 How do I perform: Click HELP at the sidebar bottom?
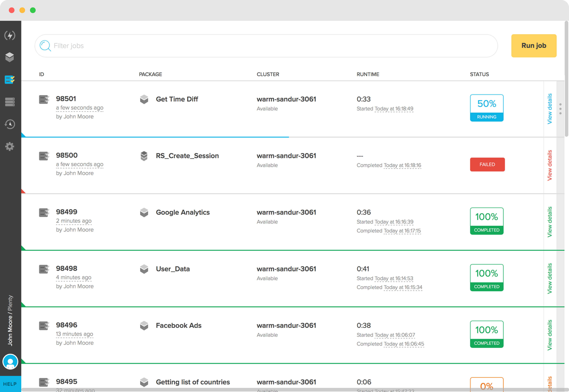pos(10,384)
